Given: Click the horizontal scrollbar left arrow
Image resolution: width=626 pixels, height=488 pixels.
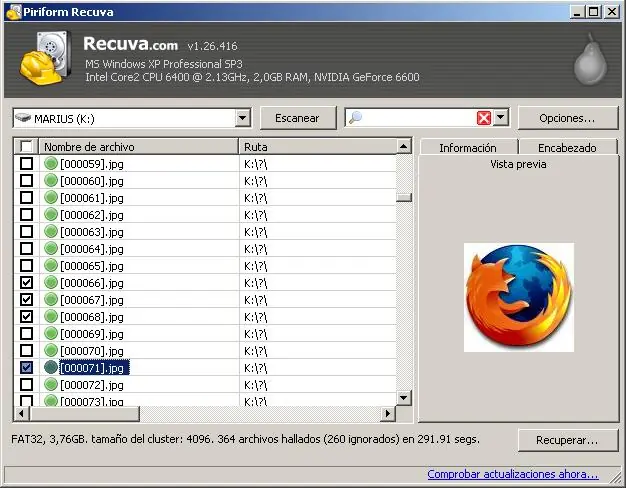Looking at the screenshot, I should click(22, 414).
